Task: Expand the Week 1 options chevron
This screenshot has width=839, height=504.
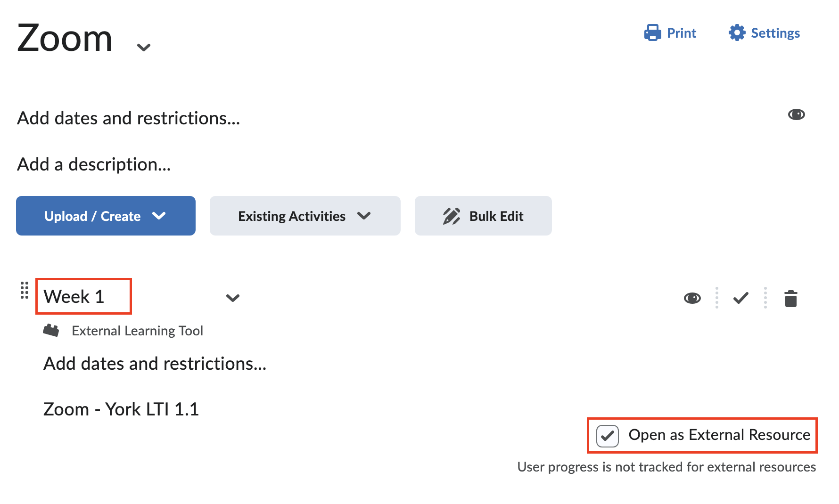Action: click(233, 298)
